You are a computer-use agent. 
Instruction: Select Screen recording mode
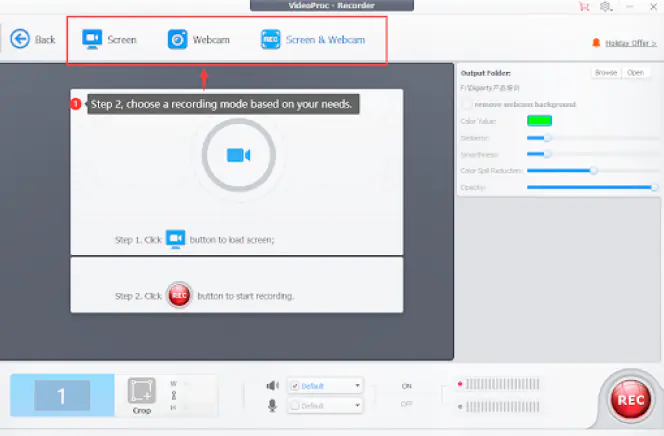(x=109, y=39)
